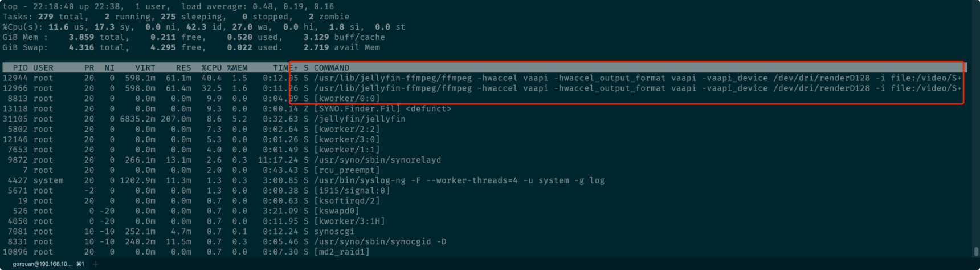This screenshot has width=980, height=270.
Task: Click the %CPU column header
Action: 211,68
